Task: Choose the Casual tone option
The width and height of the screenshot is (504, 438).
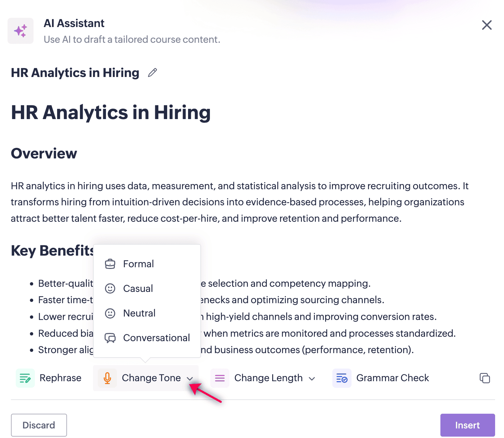Action: pyautogui.click(x=138, y=289)
